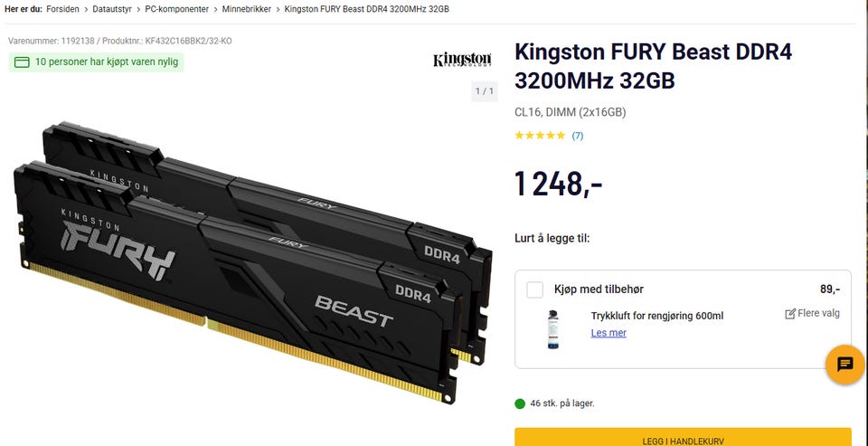The image size is (868, 446).
Task: Go to Forsiden in the breadcrumb
Action: pos(62,9)
